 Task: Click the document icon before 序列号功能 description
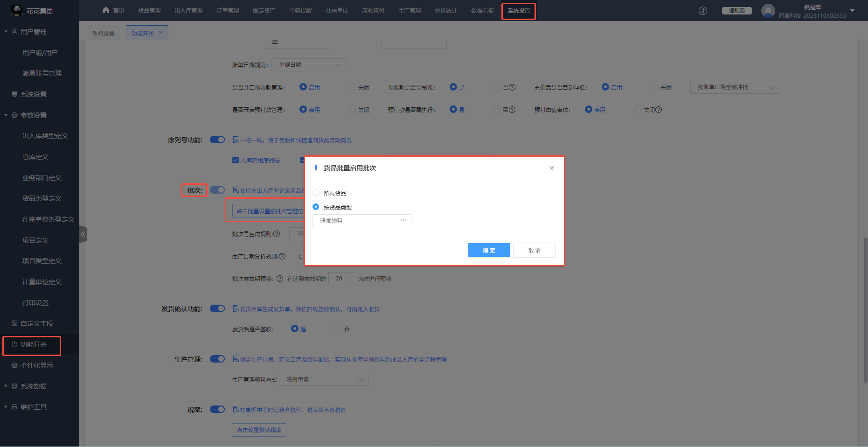click(236, 140)
